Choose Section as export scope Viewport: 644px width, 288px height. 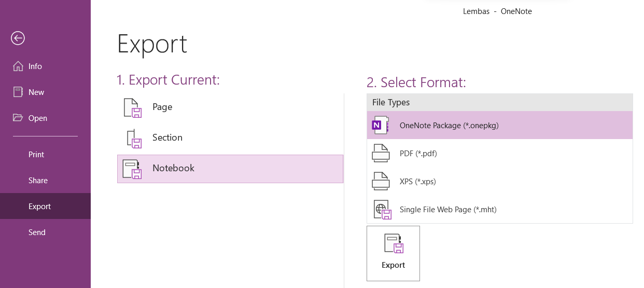click(230, 138)
